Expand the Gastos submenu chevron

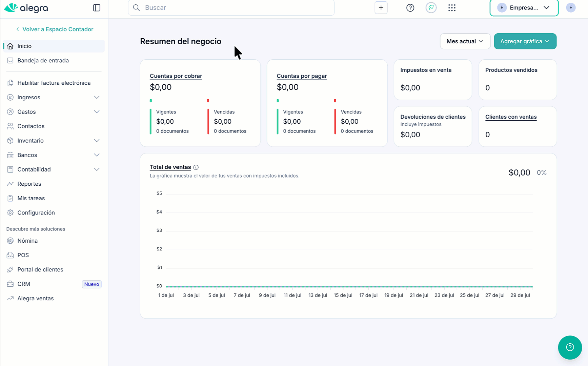click(x=97, y=112)
